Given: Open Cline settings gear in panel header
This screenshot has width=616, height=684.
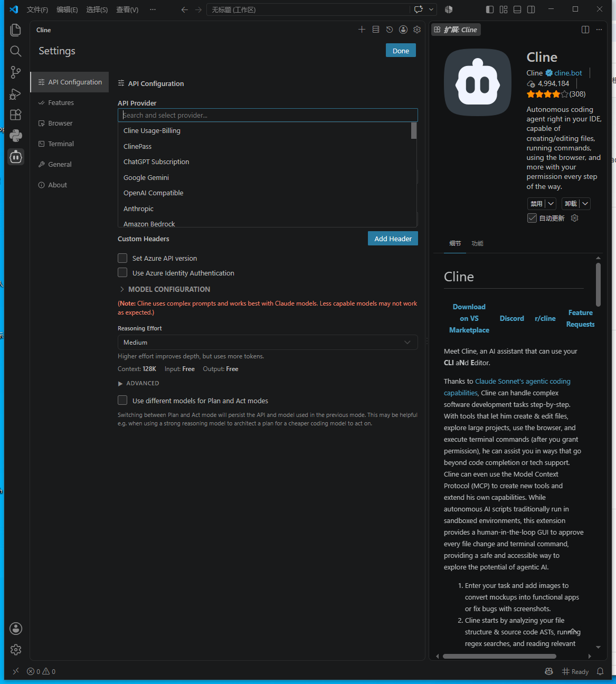Looking at the screenshot, I should (x=417, y=30).
